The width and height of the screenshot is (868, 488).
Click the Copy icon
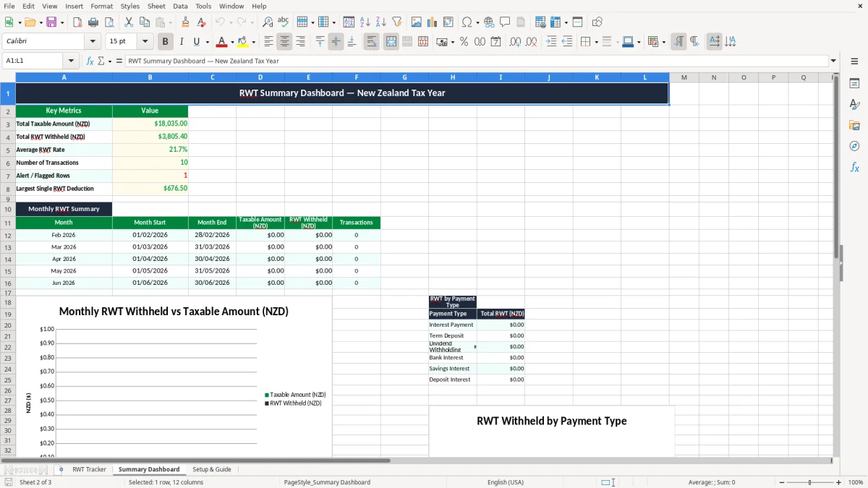[144, 22]
